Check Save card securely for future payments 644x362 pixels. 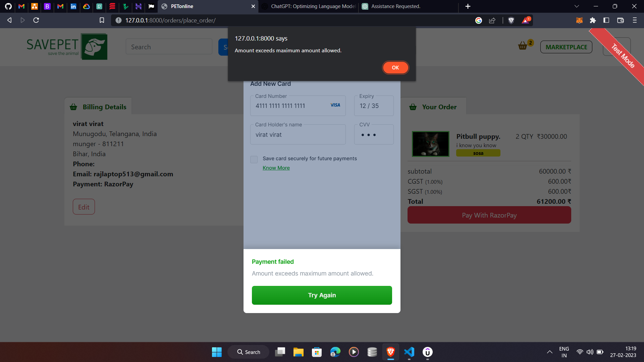254,159
